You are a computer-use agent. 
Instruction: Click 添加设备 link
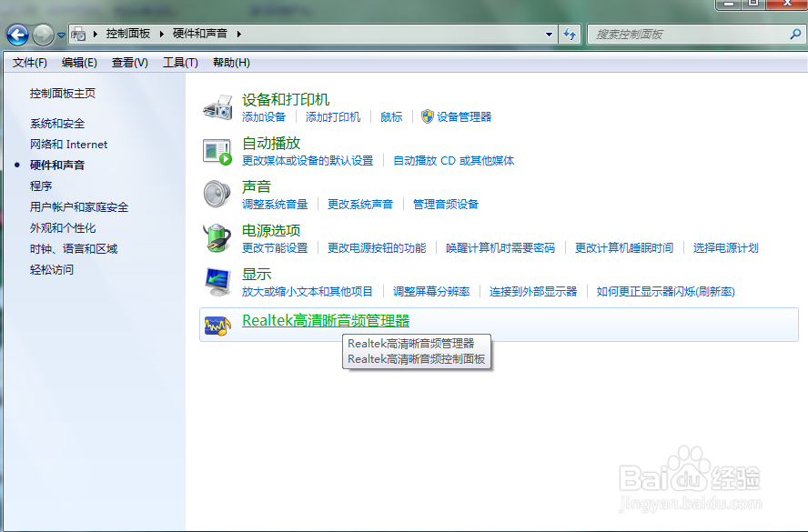pyautogui.click(x=264, y=117)
